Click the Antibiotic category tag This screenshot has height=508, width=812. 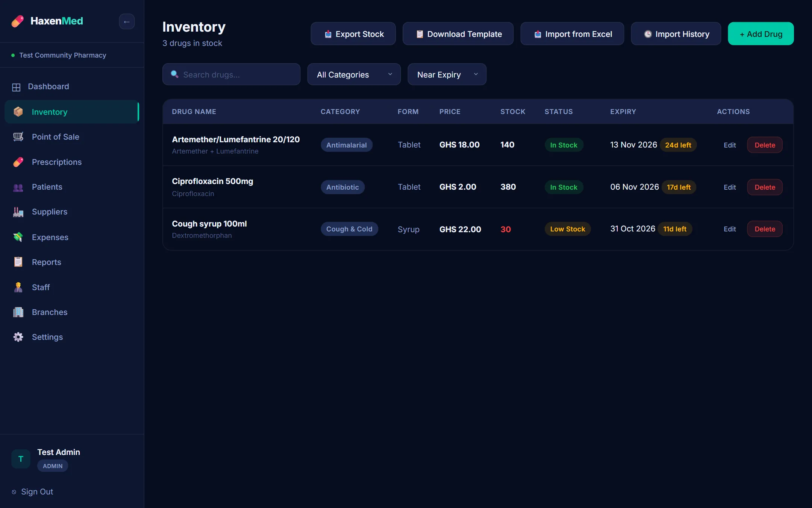(x=342, y=187)
